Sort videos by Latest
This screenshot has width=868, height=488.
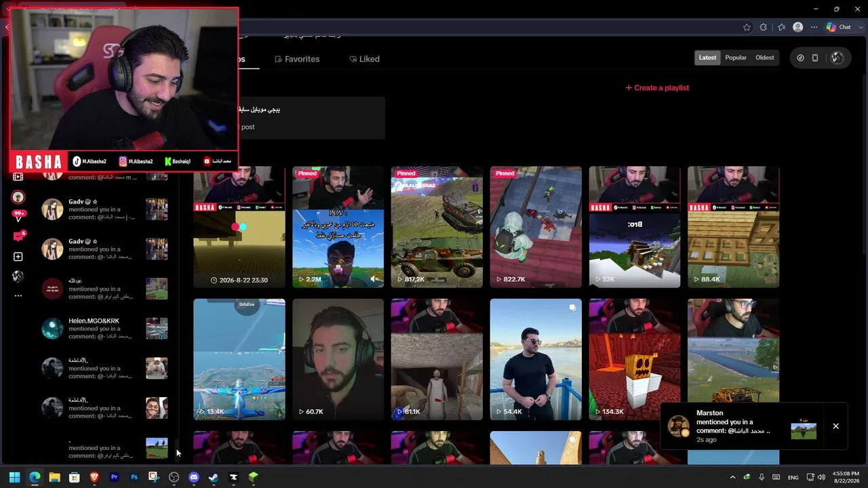pyautogui.click(x=707, y=58)
